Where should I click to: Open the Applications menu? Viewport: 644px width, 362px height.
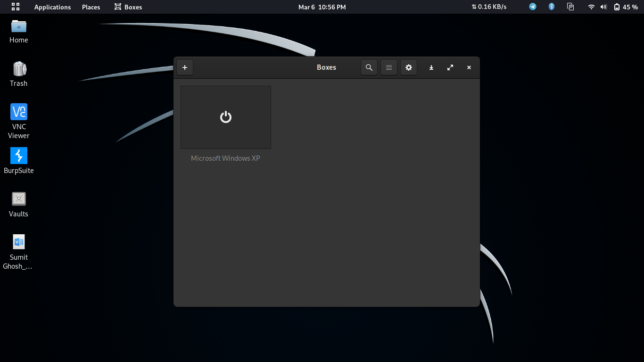(52, 7)
